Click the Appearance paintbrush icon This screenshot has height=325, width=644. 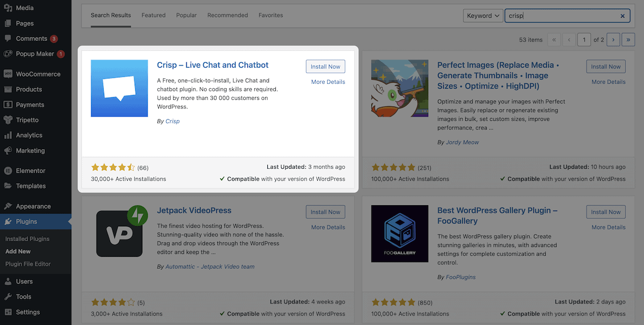click(8, 206)
